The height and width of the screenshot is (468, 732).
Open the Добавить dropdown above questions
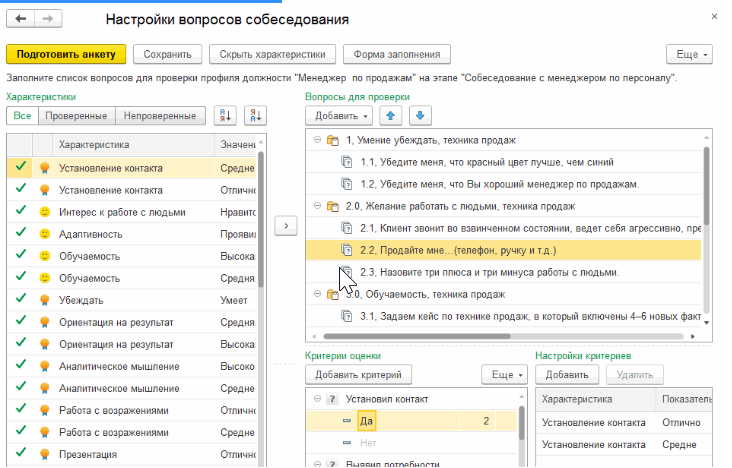(339, 115)
